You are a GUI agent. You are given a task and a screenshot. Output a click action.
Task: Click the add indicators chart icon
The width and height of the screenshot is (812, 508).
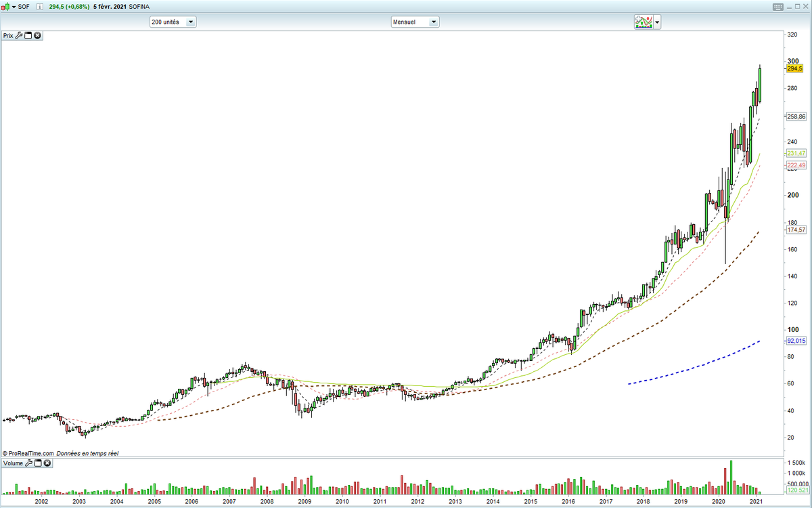[x=643, y=22]
